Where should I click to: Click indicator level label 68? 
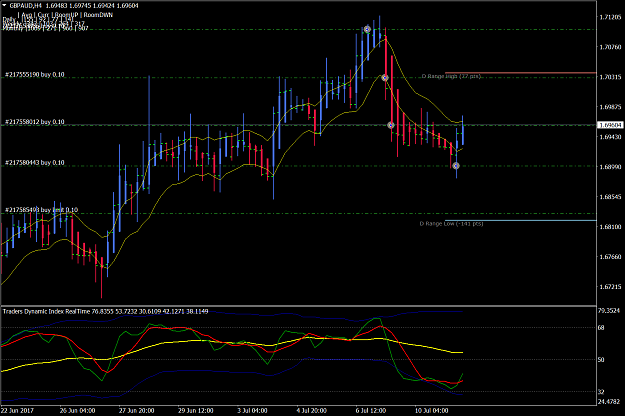coord(601,328)
